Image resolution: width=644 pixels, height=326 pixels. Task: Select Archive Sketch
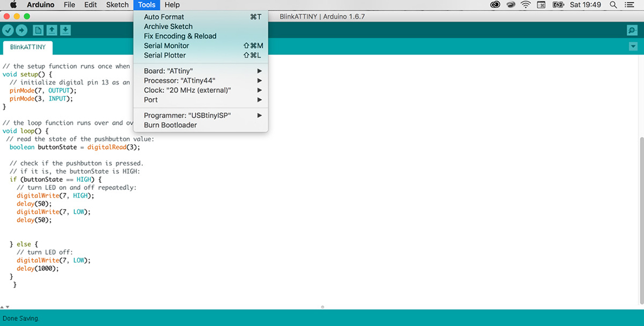click(201, 26)
